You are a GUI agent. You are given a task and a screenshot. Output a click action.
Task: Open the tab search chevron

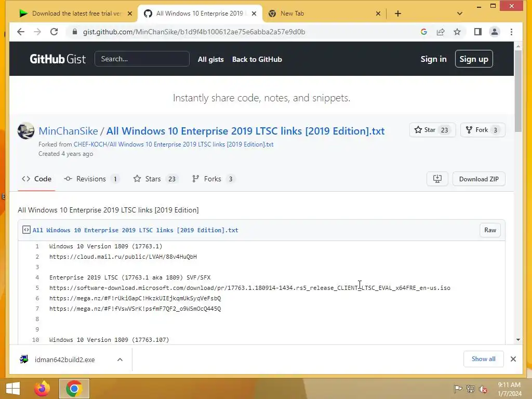click(x=459, y=14)
